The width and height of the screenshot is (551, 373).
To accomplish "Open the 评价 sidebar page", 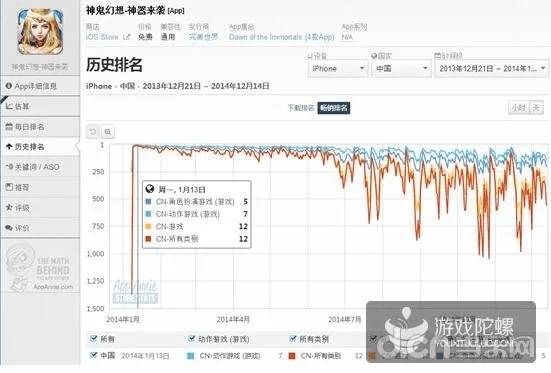I will coord(40,228).
